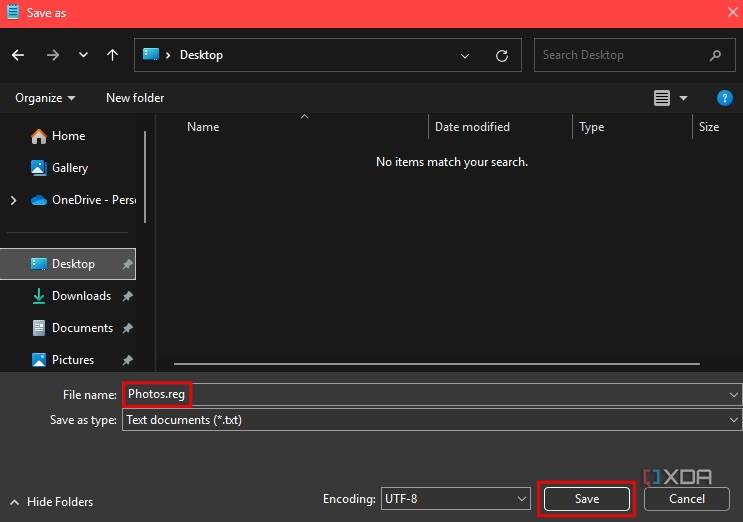Click the Home house icon
The width and height of the screenshot is (743, 522).
(x=39, y=136)
